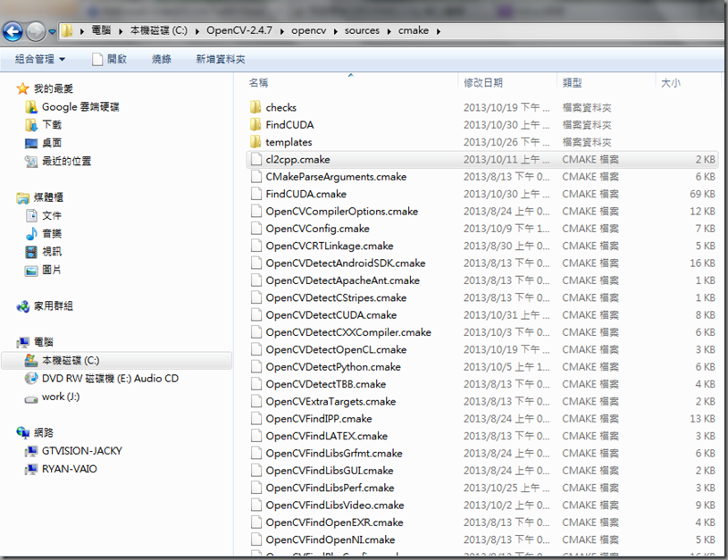Viewport: 728px width, 560px height.
Task: Expand the arrow after cmake in address bar
Action: point(438,31)
